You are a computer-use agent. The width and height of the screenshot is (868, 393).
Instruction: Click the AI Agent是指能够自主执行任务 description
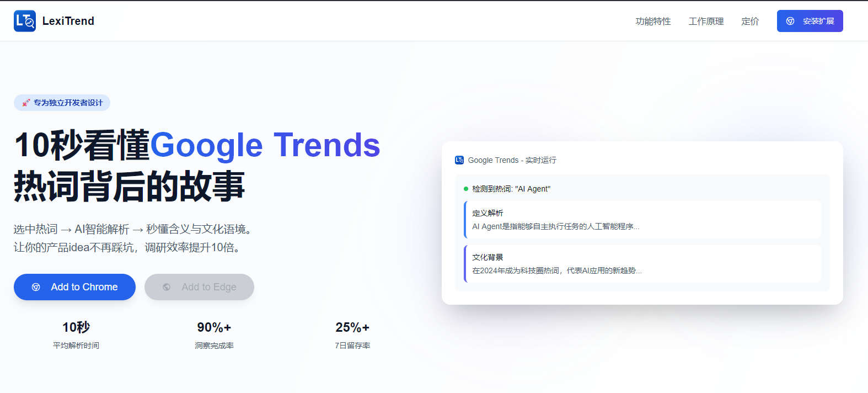[x=556, y=226]
